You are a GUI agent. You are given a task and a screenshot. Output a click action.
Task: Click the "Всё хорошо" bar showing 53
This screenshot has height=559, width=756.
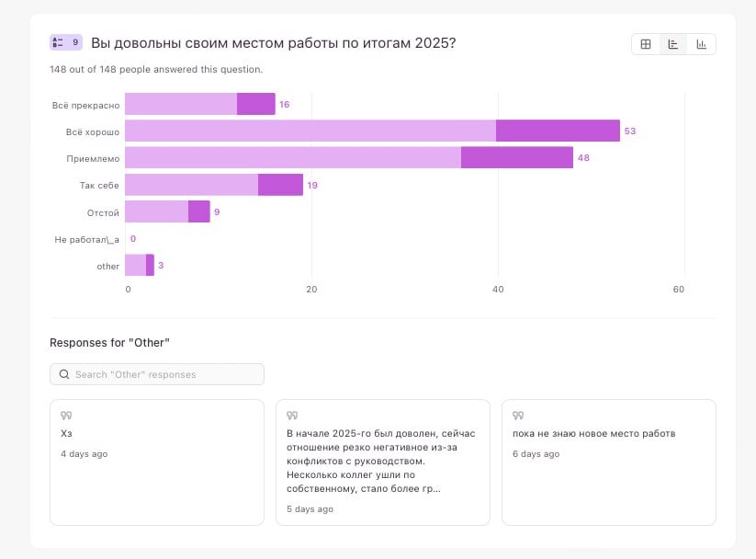point(372,131)
